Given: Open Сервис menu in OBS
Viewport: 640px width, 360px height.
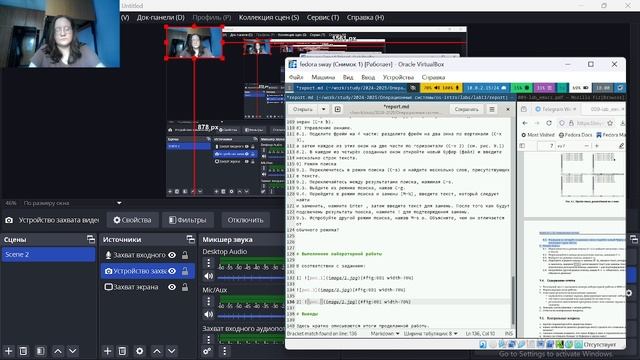Looking at the screenshot, I should [x=323, y=18].
